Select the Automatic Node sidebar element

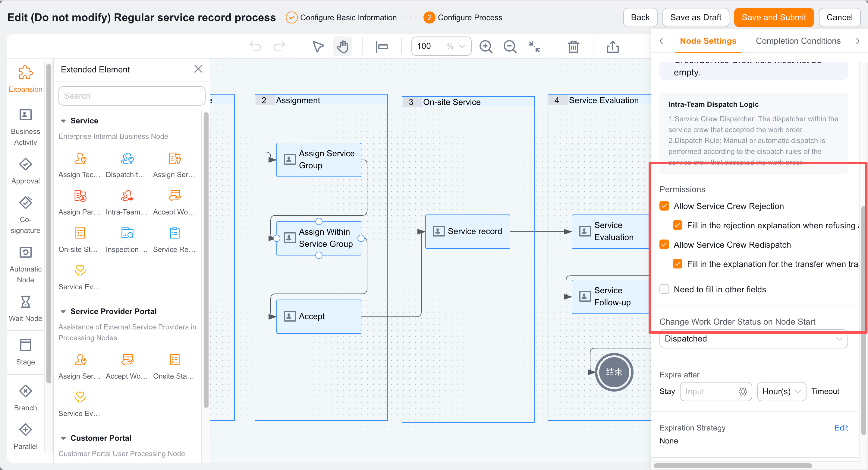[x=26, y=264]
